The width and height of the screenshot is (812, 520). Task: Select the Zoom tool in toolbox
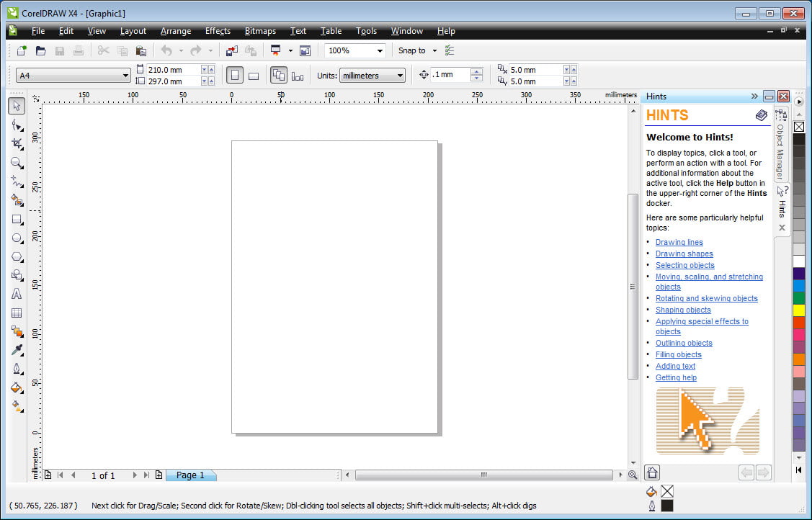pyautogui.click(x=17, y=163)
